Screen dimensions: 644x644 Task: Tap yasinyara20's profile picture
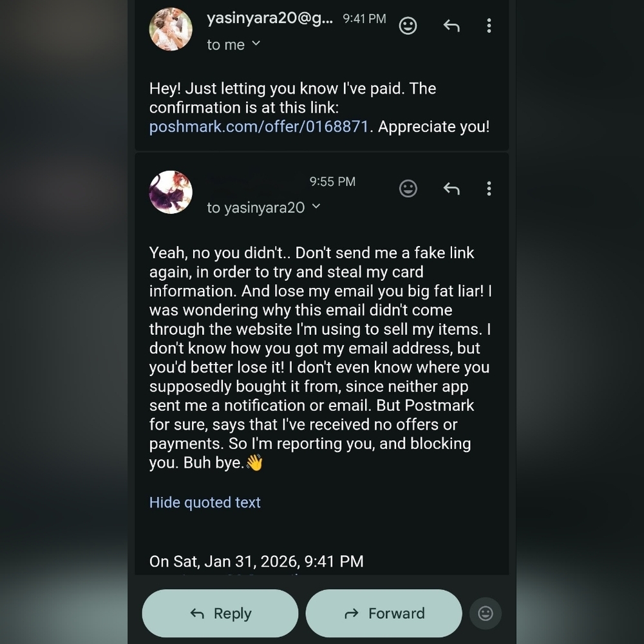coord(171,29)
